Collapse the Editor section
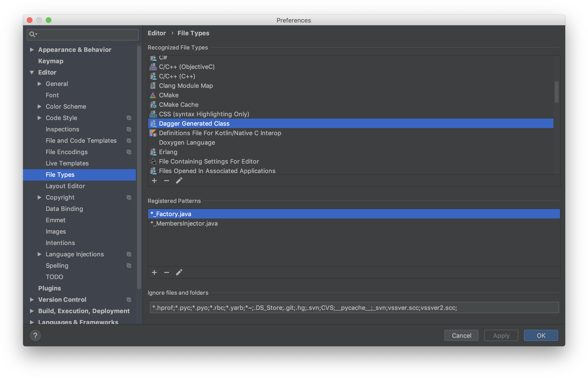 tap(32, 72)
